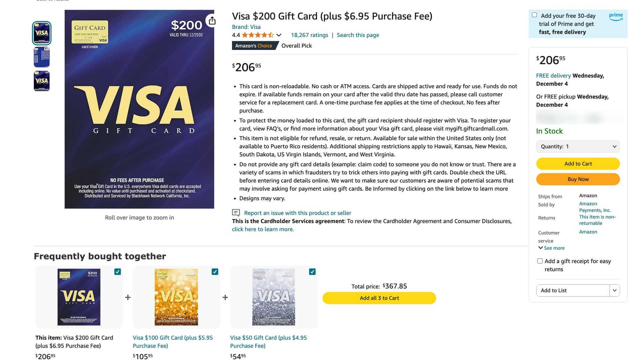This screenshot has width=639, height=364.
Task: Click the yellow Add to Cart button
Action: [578, 164]
